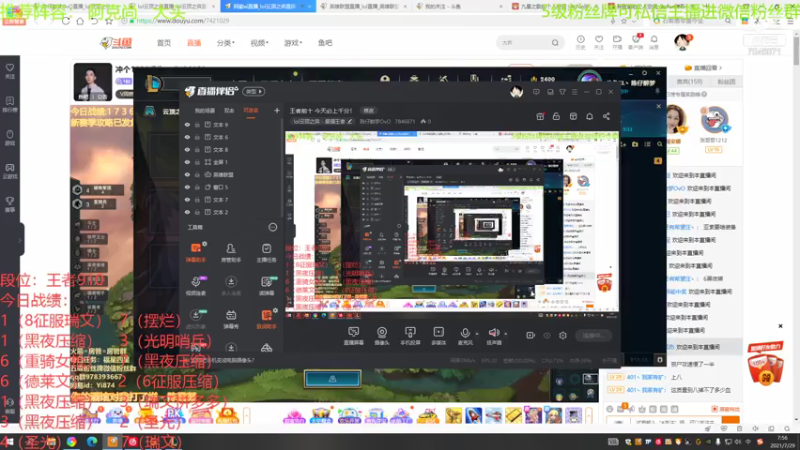The height and width of the screenshot is (450, 800).
Task: Open the 数据助手 tool
Action: point(266,319)
